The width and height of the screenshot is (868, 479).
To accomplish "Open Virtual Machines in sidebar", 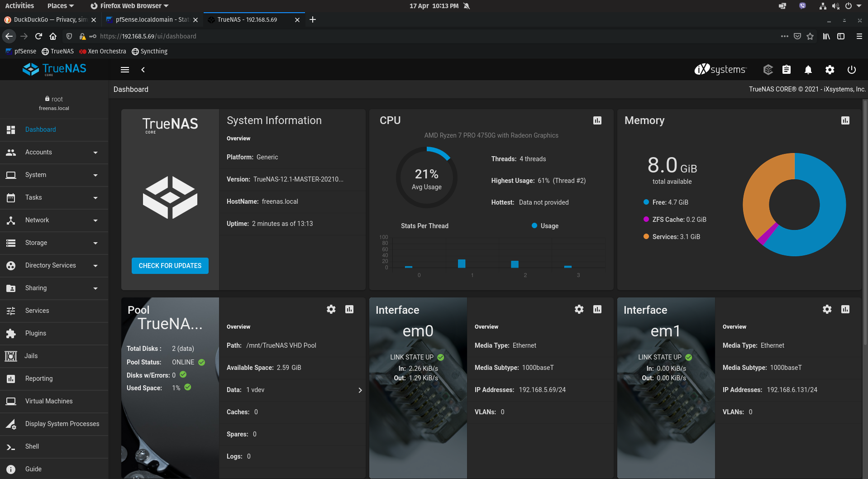I will [x=54, y=402].
